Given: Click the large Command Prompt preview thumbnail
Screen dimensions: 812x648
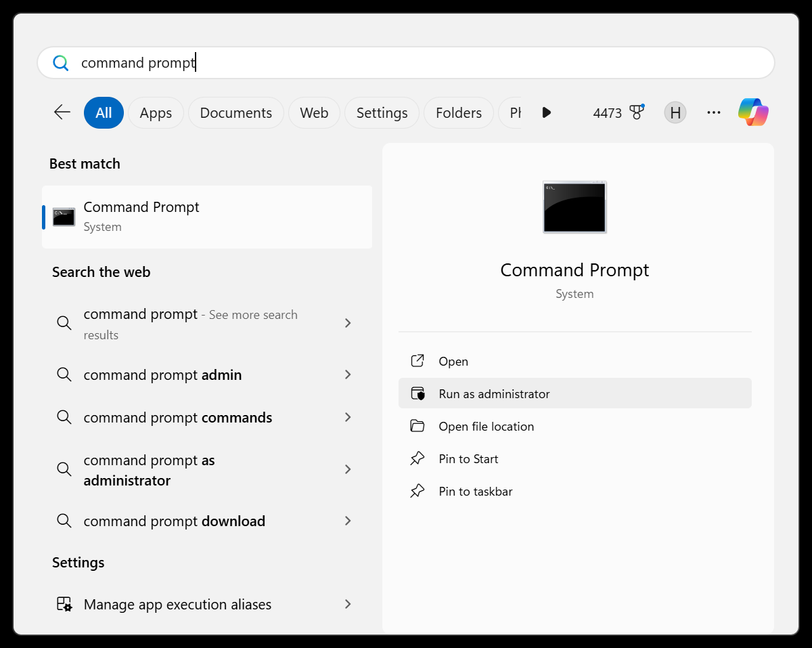Looking at the screenshot, I should (x=574, y=207).
